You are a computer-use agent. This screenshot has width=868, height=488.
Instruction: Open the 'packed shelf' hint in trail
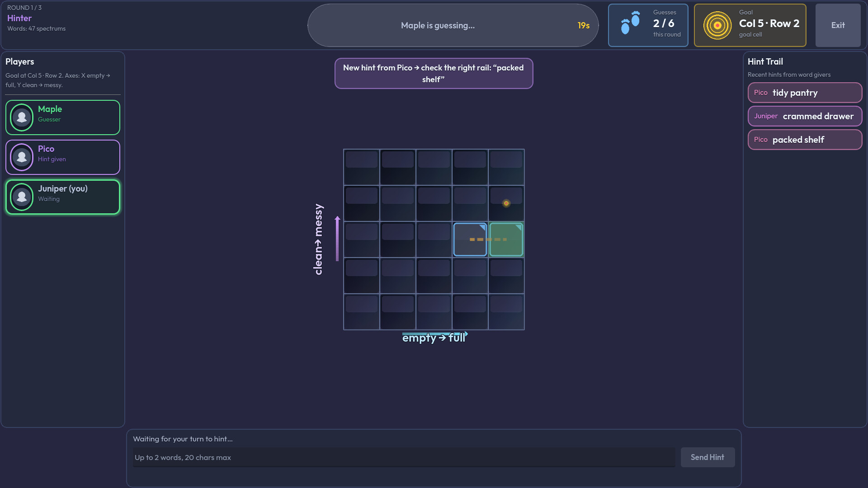pyautogui.click(x=805, y=140)
